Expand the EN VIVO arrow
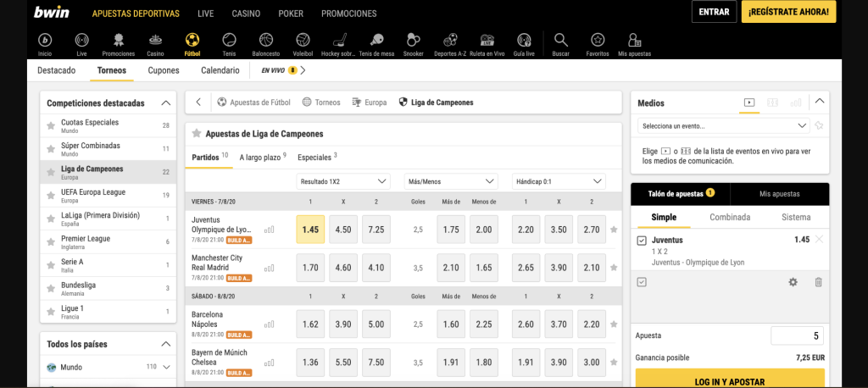 coord(303,70)
